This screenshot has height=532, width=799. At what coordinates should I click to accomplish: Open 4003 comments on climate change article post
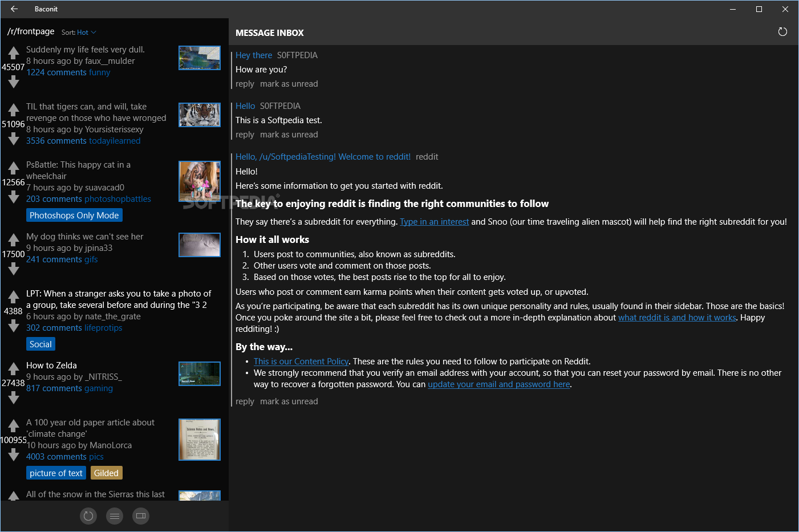(x=56, y=457)
